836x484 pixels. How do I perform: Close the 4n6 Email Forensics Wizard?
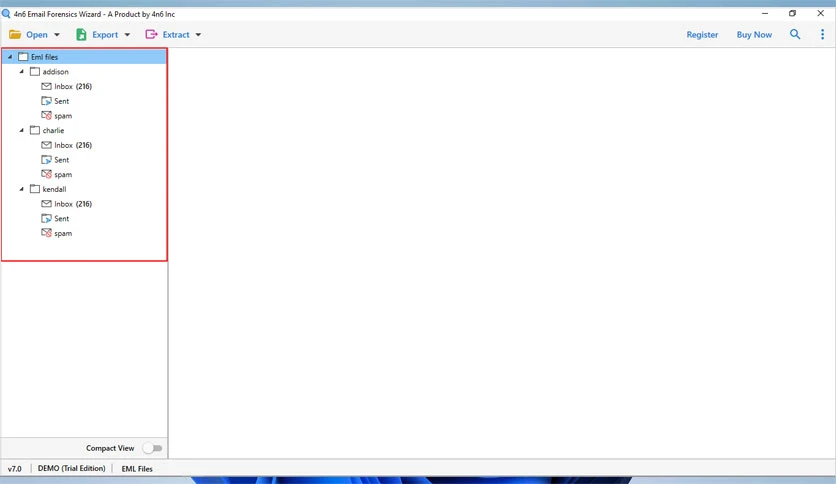click(x=821, y=13)
